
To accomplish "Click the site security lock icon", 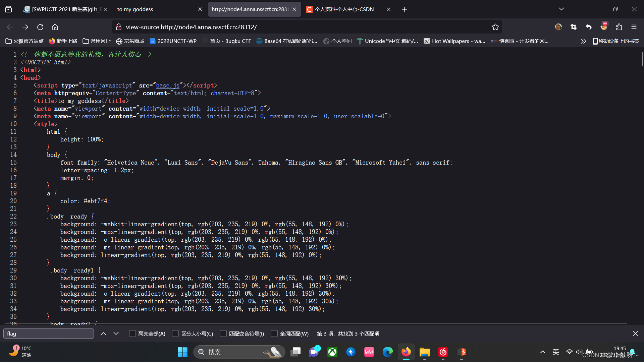I will (118, 27).
